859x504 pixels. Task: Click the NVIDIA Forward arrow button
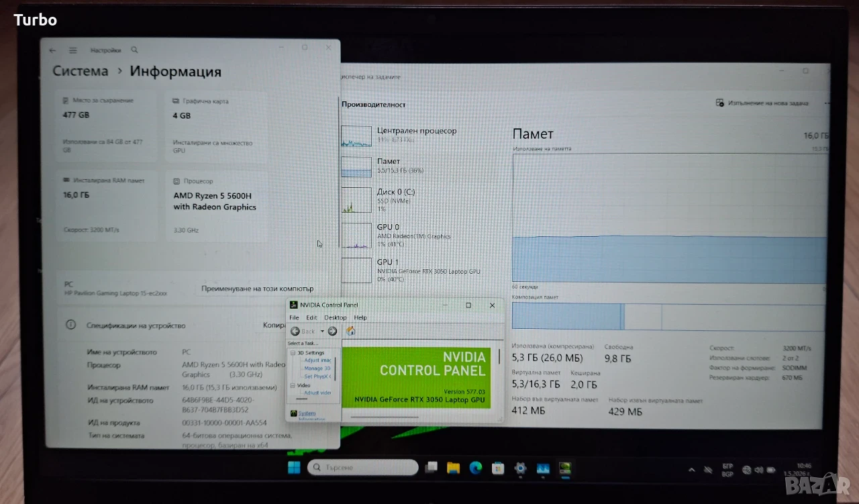332,331
